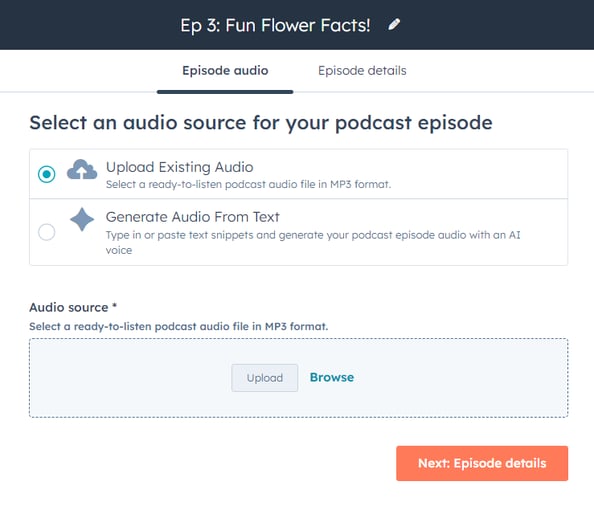Open the Episode details tab
Image resolution: width=594 pixels, height=506 pixels.
(362, 71)
